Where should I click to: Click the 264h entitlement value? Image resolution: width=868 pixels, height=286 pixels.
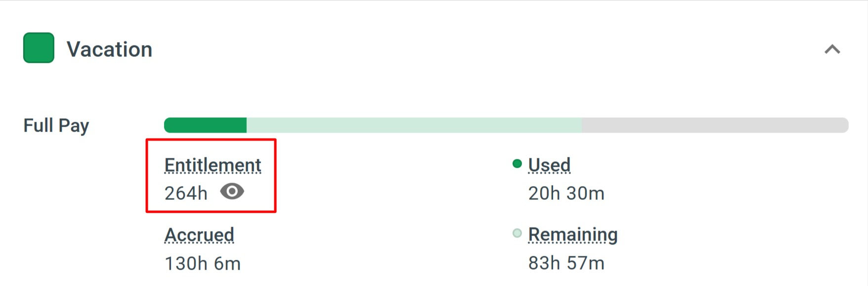pos(186,193)
